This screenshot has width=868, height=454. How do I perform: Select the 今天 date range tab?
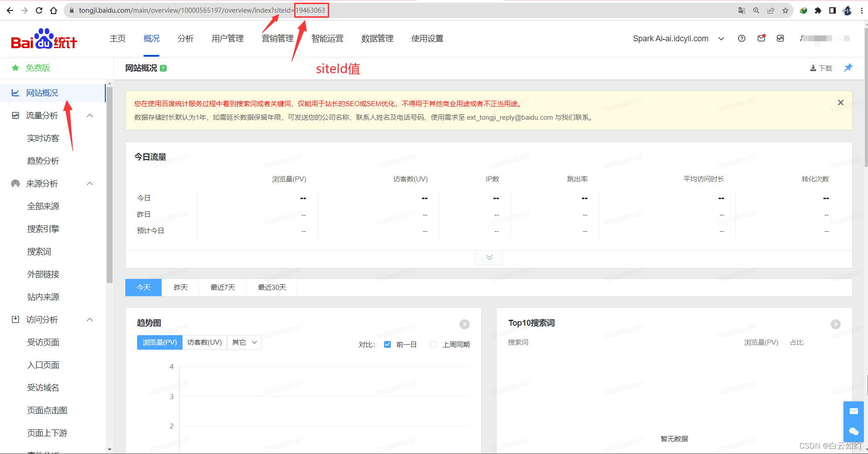pyautogui.click(x=143, y=288)
